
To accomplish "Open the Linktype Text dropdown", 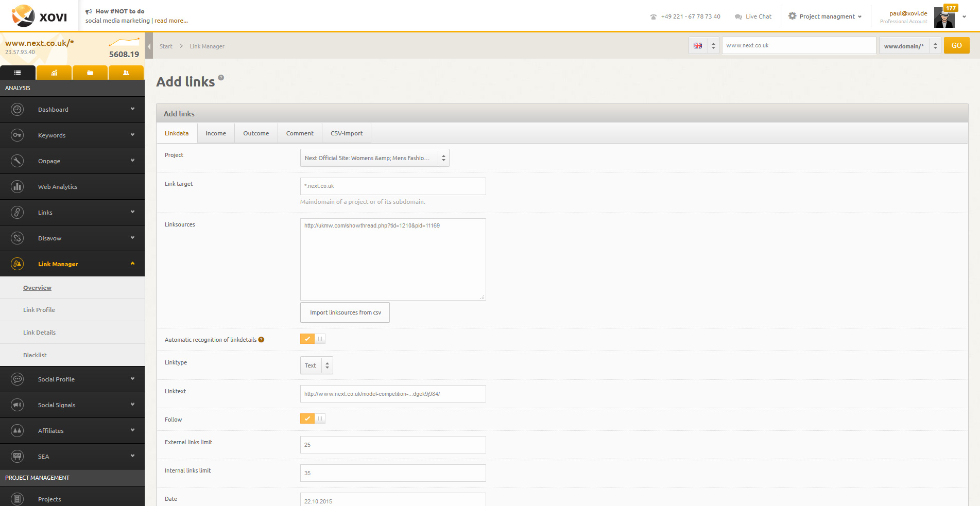I will [317, 365].
